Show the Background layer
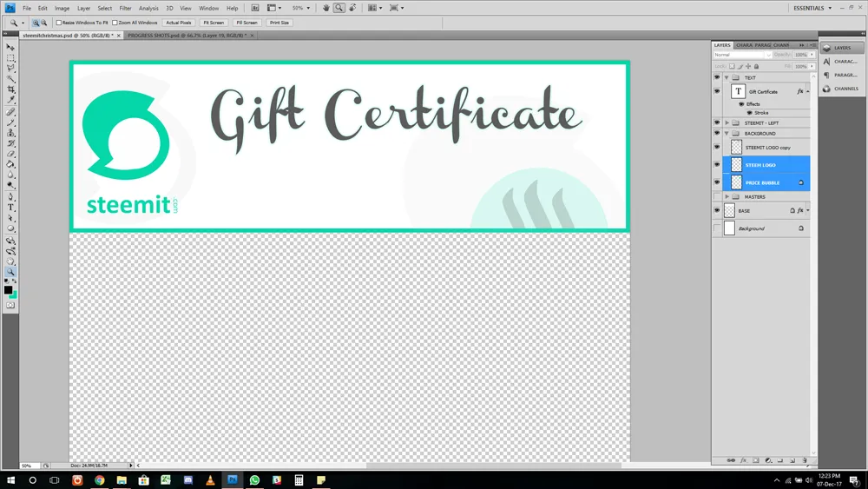868x489 pixels. (717, 228)
